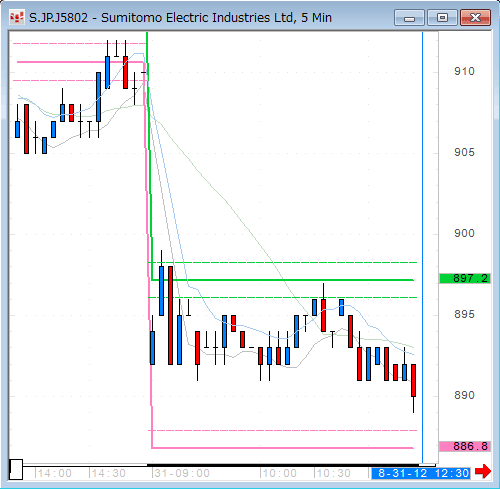The width and height of the screenshot is (500, 489).
Task: Click the 10:00 time axis label
Action: click(279, 473)
